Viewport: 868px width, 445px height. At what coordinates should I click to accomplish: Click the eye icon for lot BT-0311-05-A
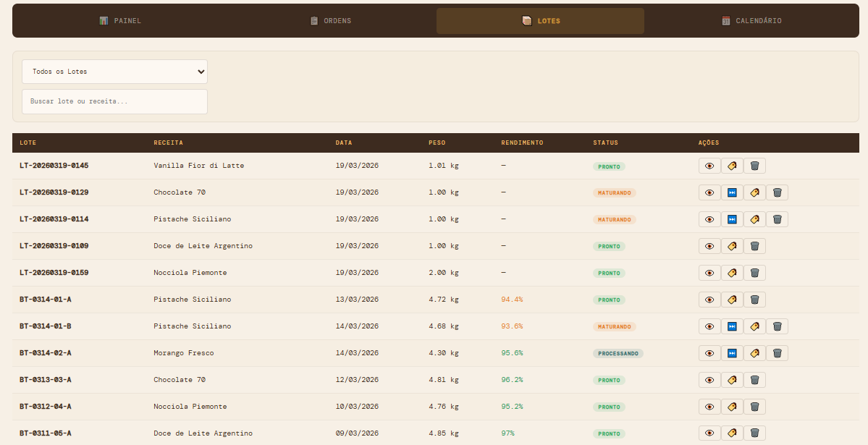(x=709, y=433)
